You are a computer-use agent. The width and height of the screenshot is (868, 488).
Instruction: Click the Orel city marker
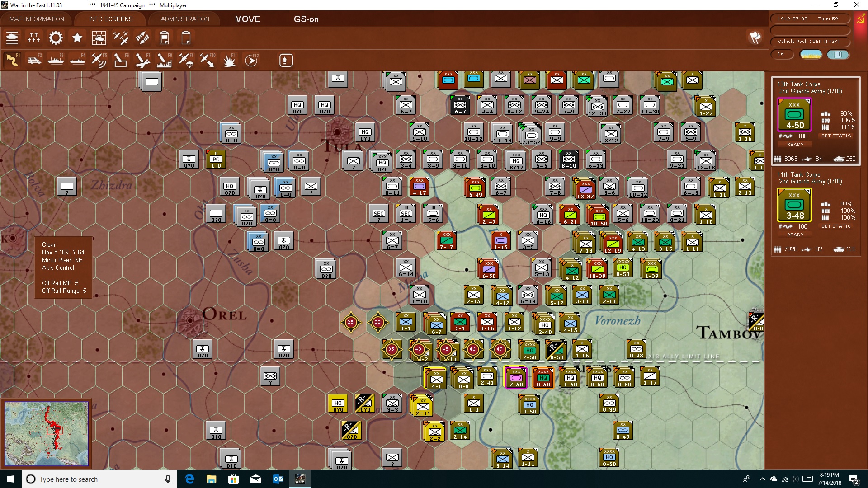pos(190,321)
